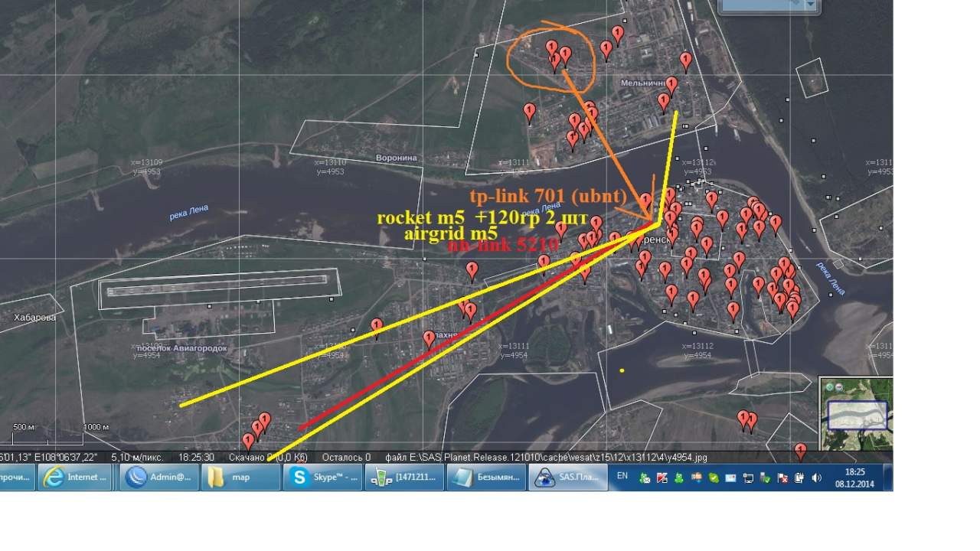The height and width of the screenshot is (551, 980).
Task: Click the minimap overview thumbnail
Action: point(857,416)
